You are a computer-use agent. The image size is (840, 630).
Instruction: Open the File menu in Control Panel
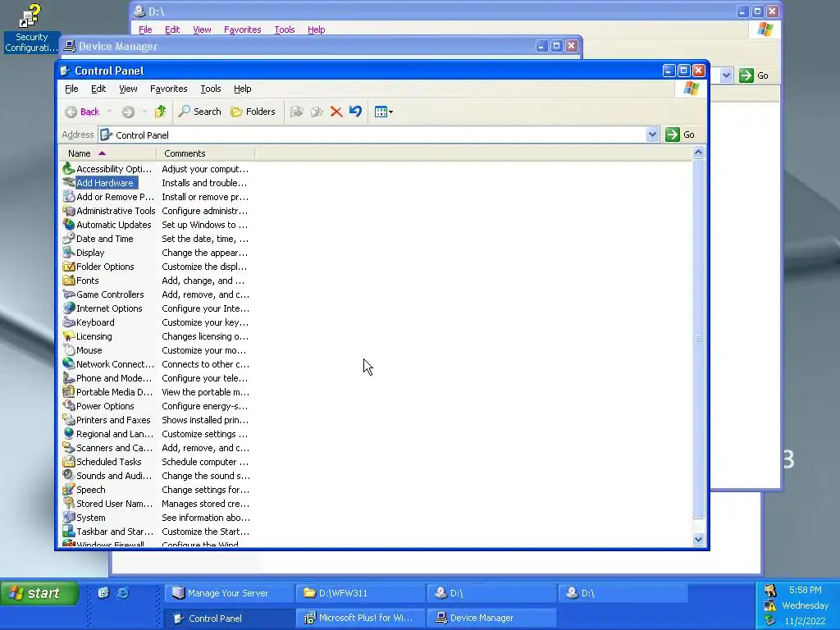(71, 89)
